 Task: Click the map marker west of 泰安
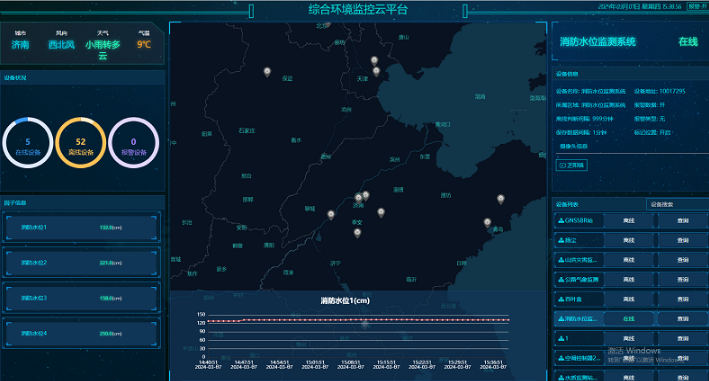(x=331, y=215)
